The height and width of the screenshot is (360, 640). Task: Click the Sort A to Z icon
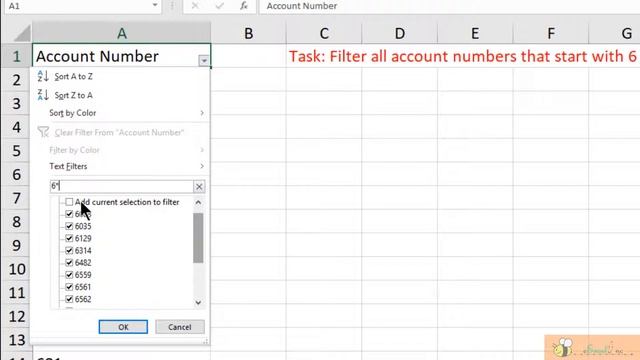tap(43, 76)
